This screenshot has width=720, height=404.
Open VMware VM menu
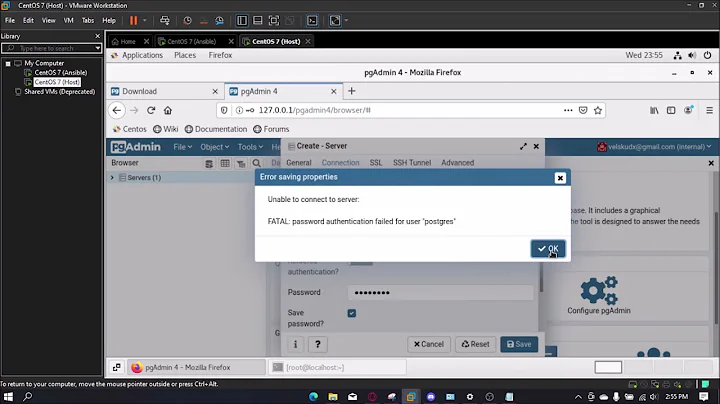click(x=68, y=20)
